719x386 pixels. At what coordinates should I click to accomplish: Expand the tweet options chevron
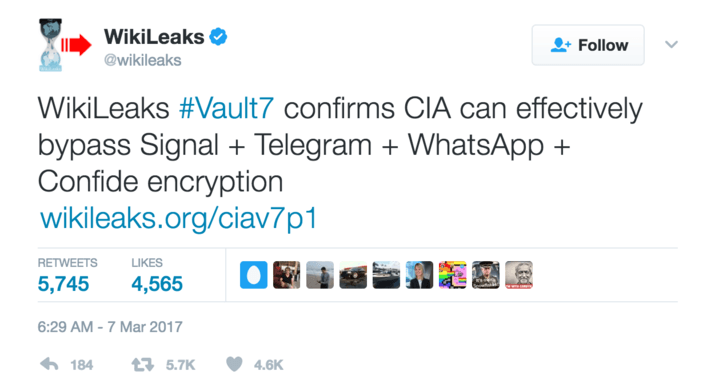[671, 44]
